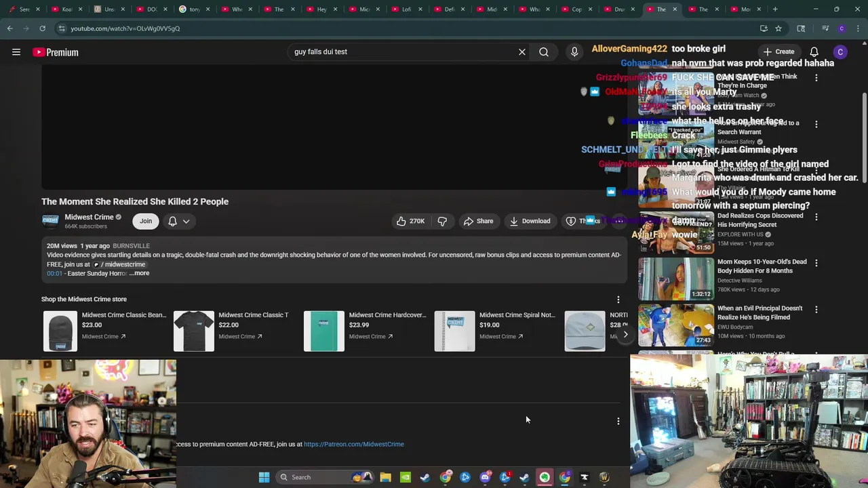Open options for Midwest Crime store shelf

(x=618, y=300)
